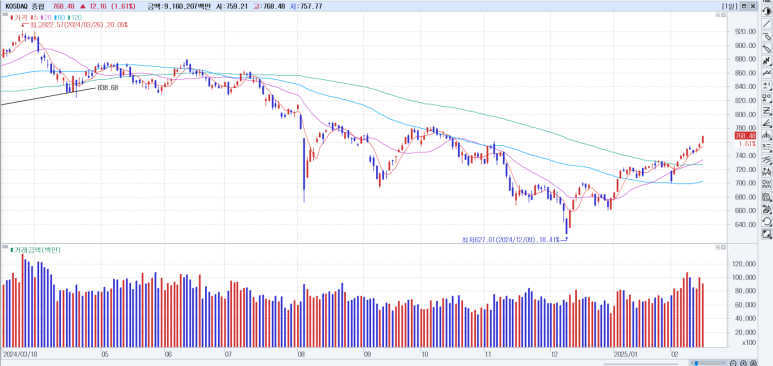The height and width of the screenshot is (366, 773).
Task: Click the bottom expand-chart icon in toolbar
Action: click(x=767, y=234)
